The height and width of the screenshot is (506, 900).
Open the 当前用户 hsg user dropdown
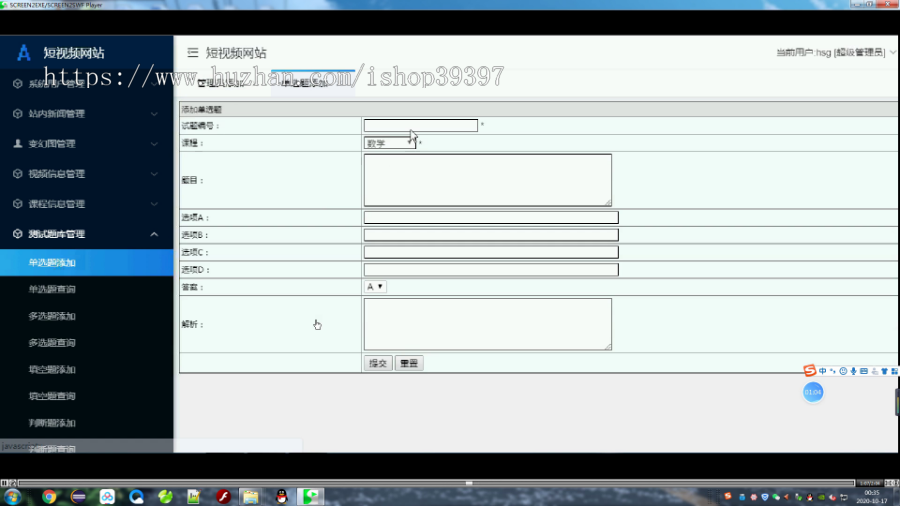[x=836, y=52]
